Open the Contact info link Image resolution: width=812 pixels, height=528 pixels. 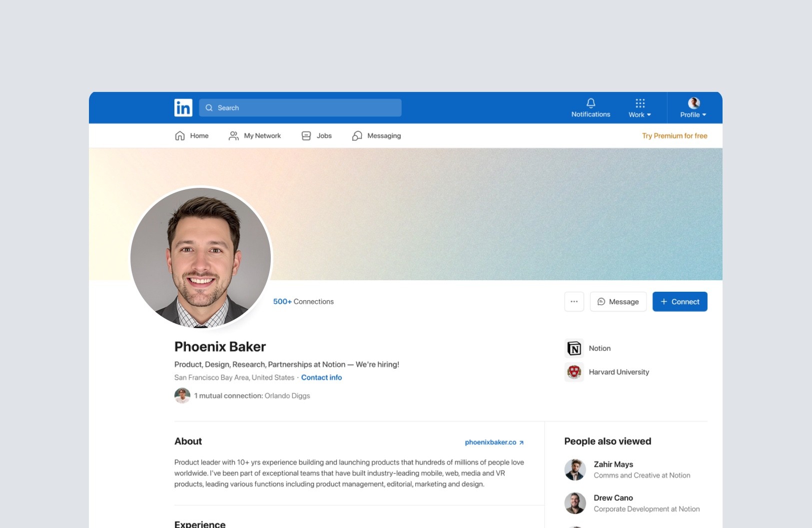pos(321,378)
